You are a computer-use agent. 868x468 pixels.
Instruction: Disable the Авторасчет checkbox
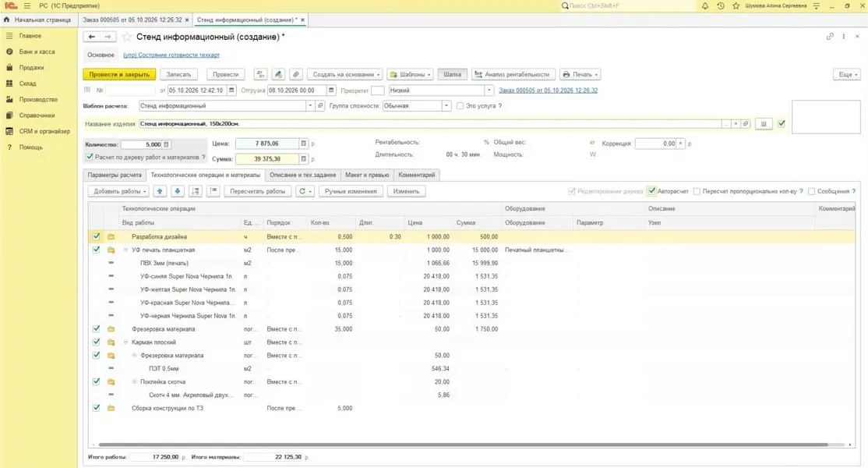point(652,191)
